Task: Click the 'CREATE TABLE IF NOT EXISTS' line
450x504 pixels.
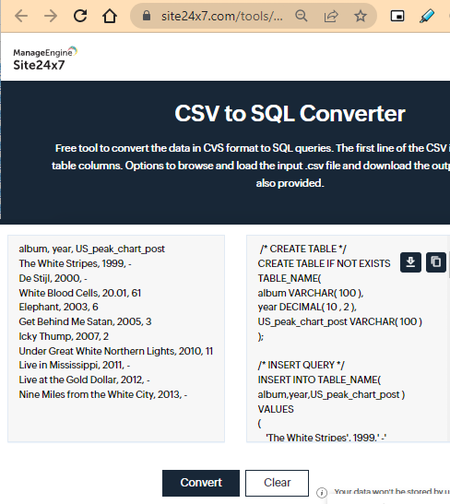Action: pyautogui.click(x=324, y=264)
